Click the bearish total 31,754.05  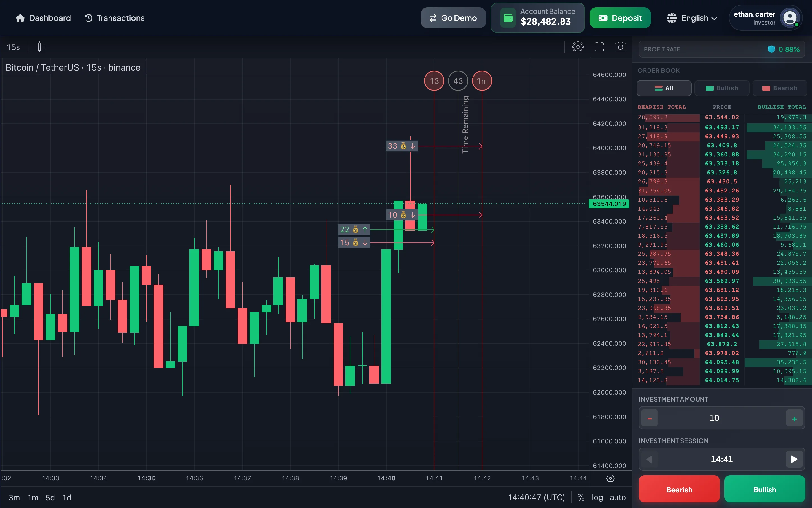pyautogui.click(x=654, y=190)
